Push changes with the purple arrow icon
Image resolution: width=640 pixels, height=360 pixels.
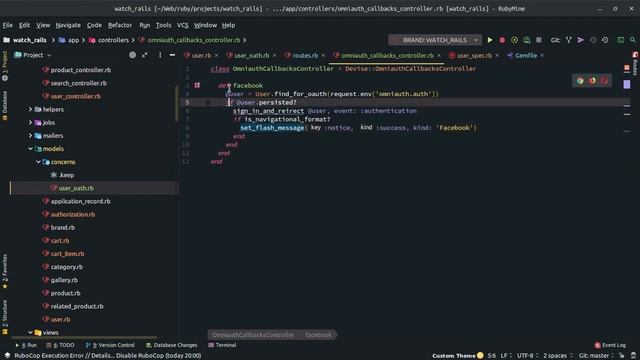point(580,40)
